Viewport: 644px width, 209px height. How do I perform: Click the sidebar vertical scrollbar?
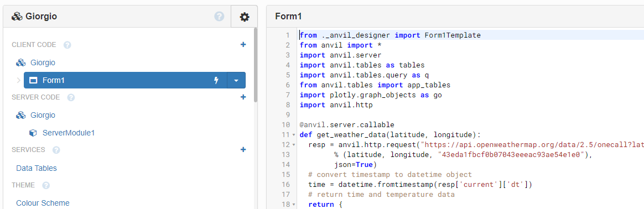[256, 65]
